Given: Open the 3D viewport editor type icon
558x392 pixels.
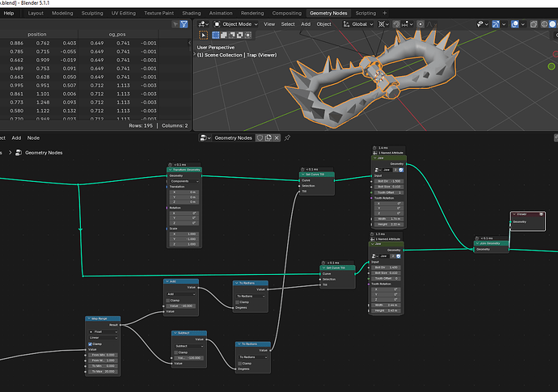Looking at the screenshot, I should (201, 24).
